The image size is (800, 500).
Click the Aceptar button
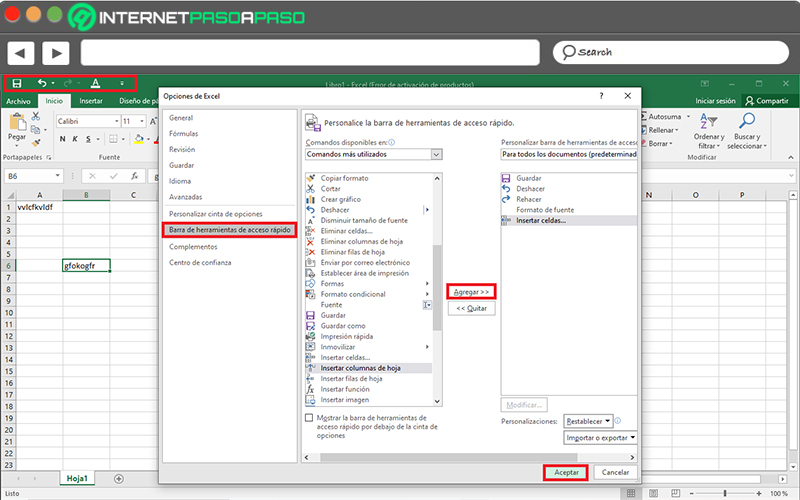pyautogui.click(x=566, y=472)
